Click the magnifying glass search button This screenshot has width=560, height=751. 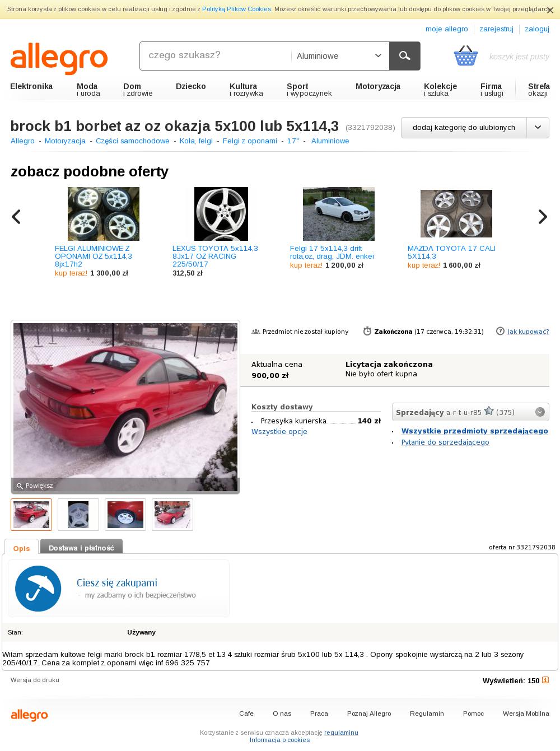(404, 56)
